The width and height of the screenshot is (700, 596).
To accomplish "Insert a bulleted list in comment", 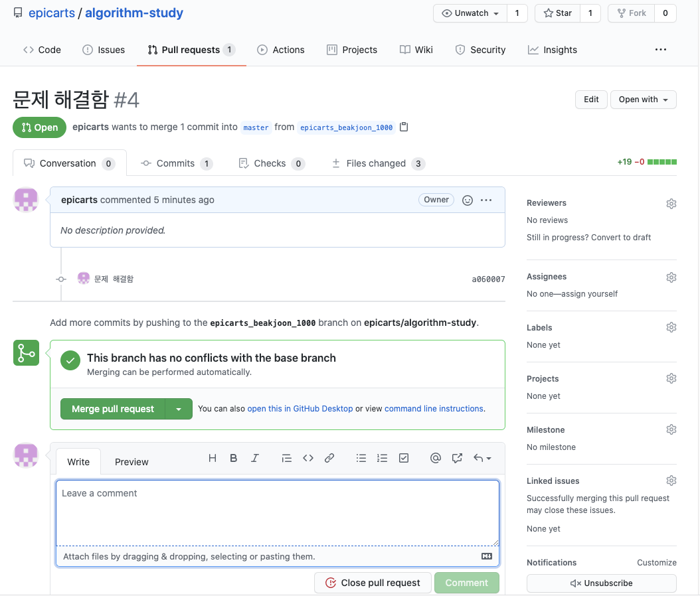I will 361,458.
